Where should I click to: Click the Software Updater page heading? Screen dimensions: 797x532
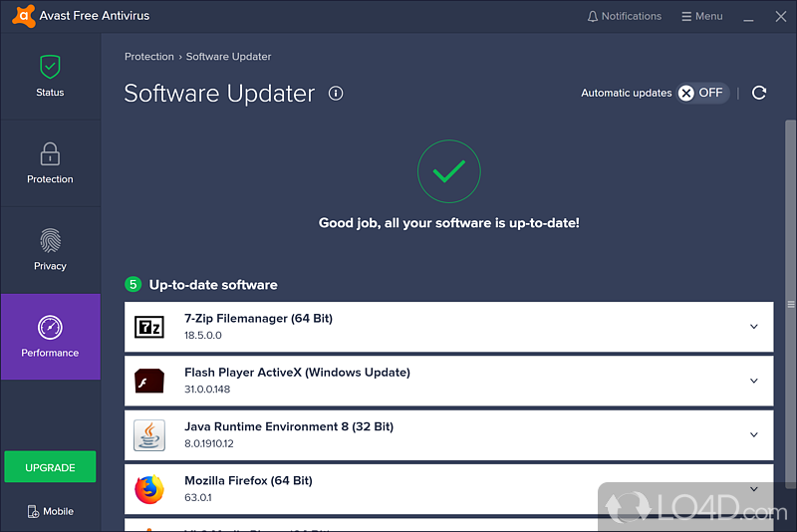tap(219, 94)
